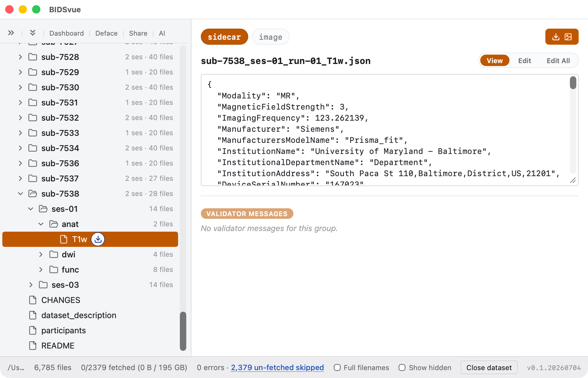Download the file using the download icon at top right
588x378 pixels.
click(x=556, y=37)
